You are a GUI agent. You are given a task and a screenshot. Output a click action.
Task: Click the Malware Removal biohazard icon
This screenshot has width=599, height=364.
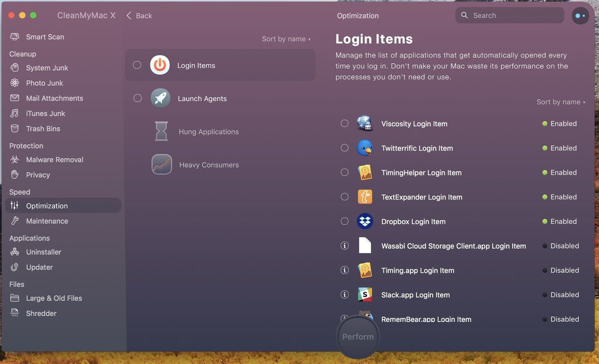coord(15,160)
